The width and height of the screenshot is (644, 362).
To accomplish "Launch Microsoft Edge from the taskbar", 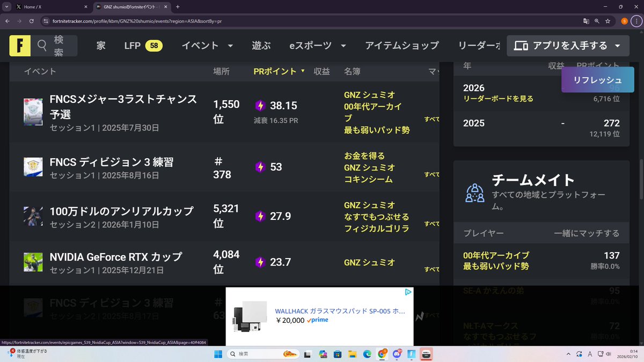I will [x=367, y=354].
